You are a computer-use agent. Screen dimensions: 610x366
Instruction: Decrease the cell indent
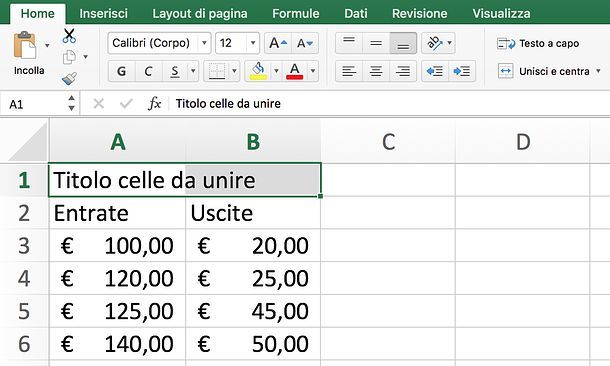pyautogui.click(x=435, y=71)
